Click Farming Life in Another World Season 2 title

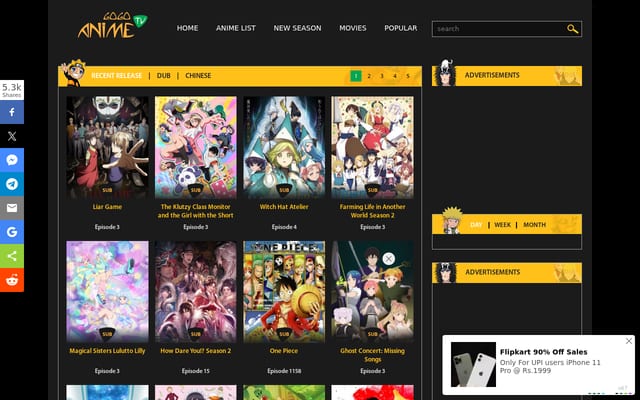pyautogui.click(x=372, y=211)
